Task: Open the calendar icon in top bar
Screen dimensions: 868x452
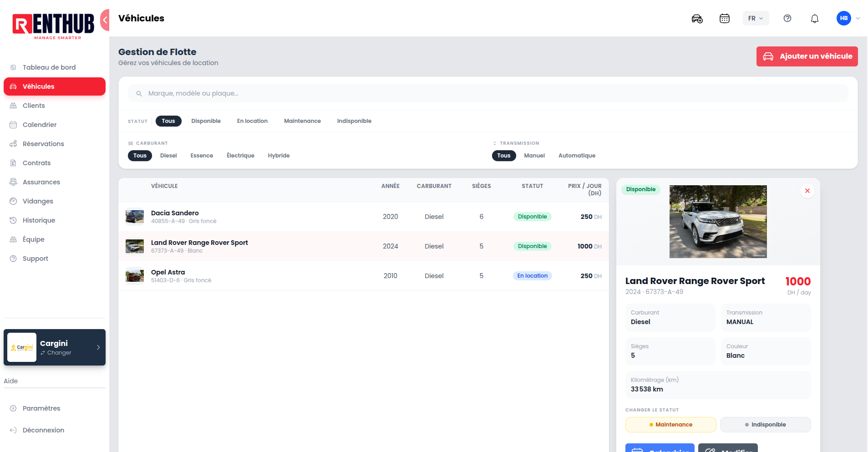Action: click(724, 19)
